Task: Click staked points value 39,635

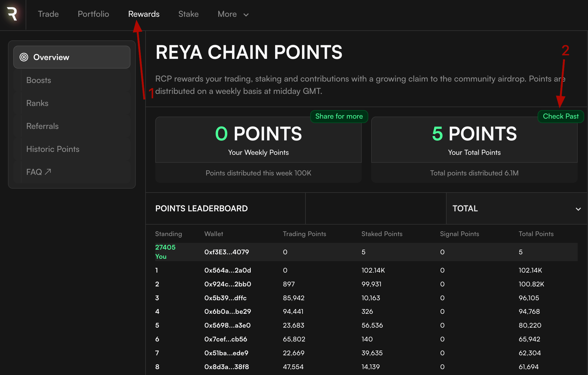Action: (x=372, y=353)
